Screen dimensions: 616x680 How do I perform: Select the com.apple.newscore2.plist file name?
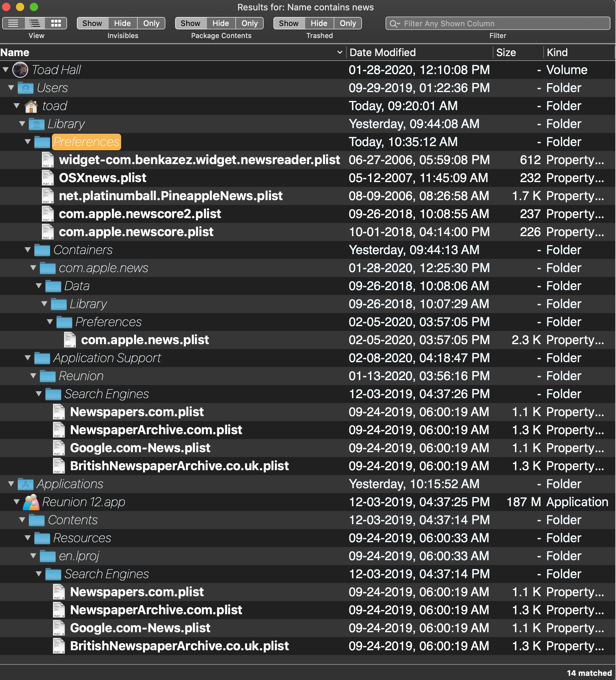(140, 214)
